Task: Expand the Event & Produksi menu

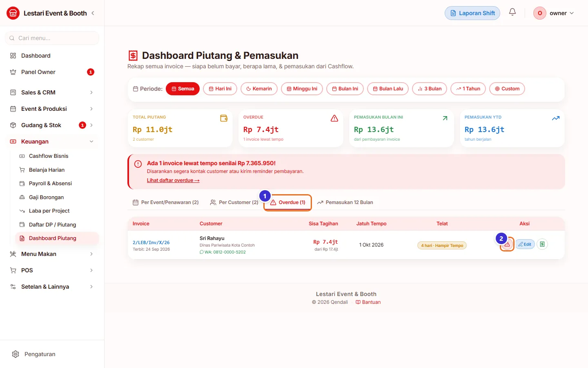Action: pyautogui.click(x=52, y=109)
